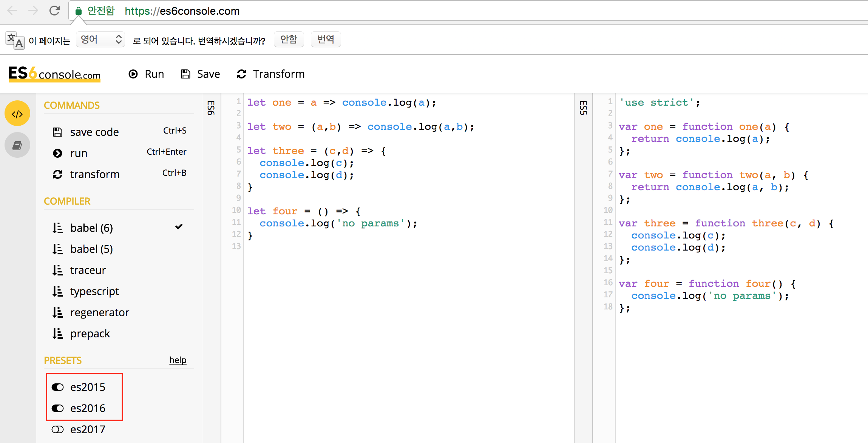Click the browser back arrow
868x443 pixels.
12,11
